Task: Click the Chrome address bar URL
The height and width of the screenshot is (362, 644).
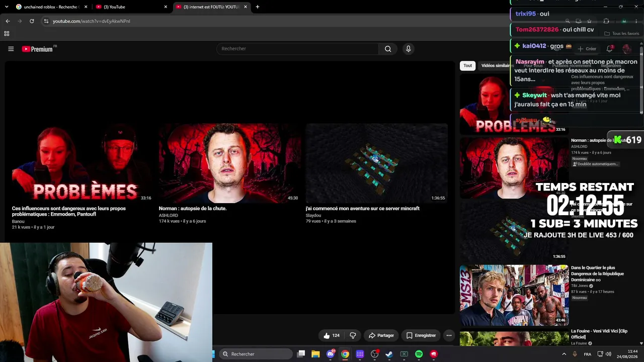Action: (92, 21)
